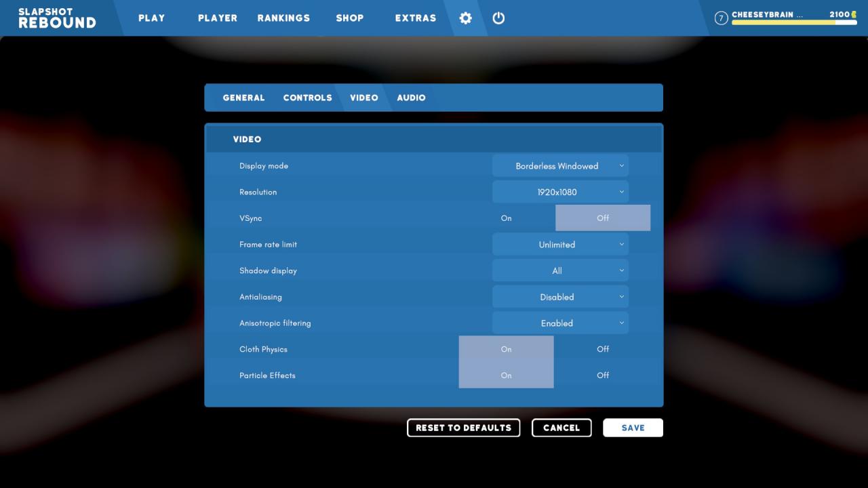Open the Rankings menu
868x488 pixels.
(x=283, y=18)
